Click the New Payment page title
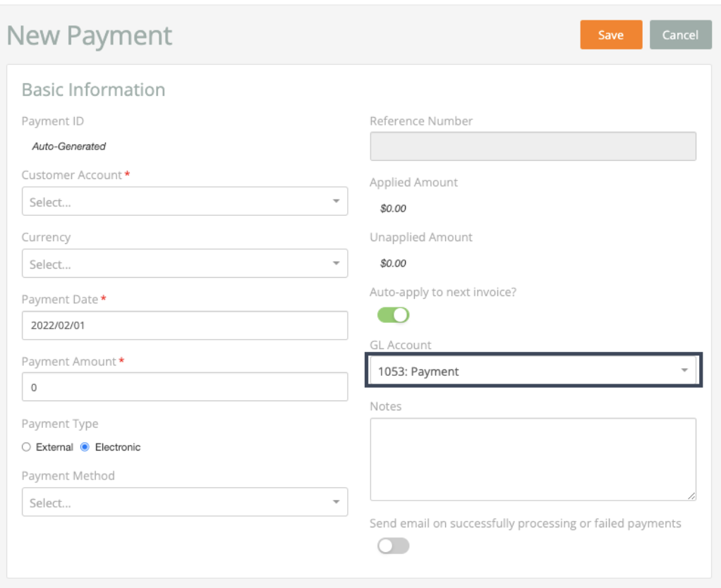 [90, 35]
